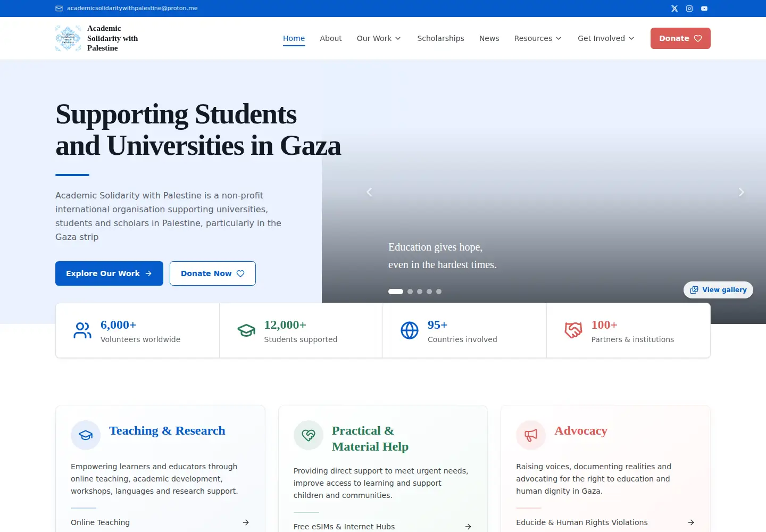Click the Donate Now button

tap(213, 273)
